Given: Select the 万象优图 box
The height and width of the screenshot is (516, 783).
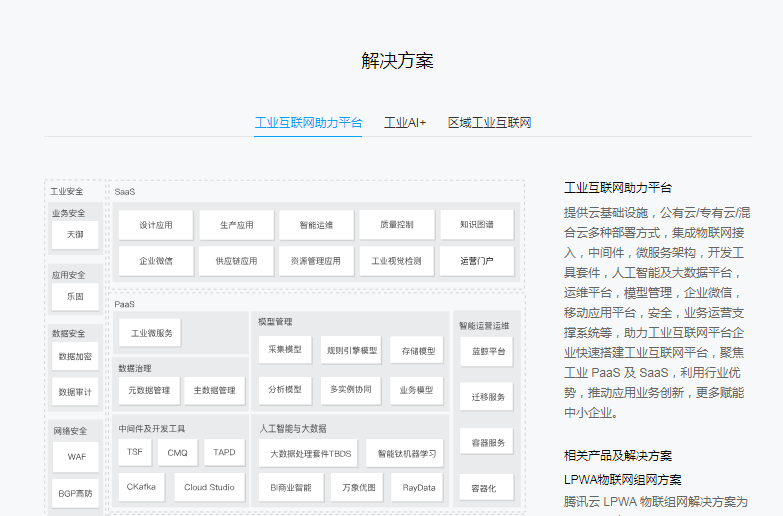Looking at the screenshot, I should click(357, 488).
